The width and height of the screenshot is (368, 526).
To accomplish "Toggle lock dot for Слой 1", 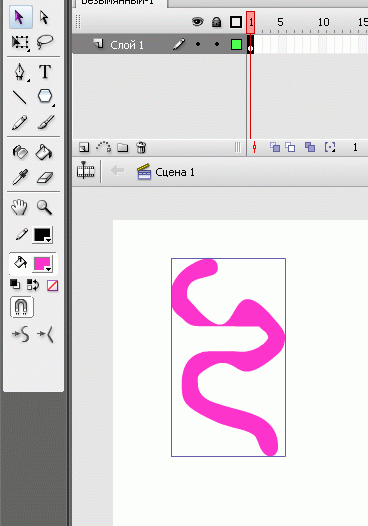I will click(217, 44).
